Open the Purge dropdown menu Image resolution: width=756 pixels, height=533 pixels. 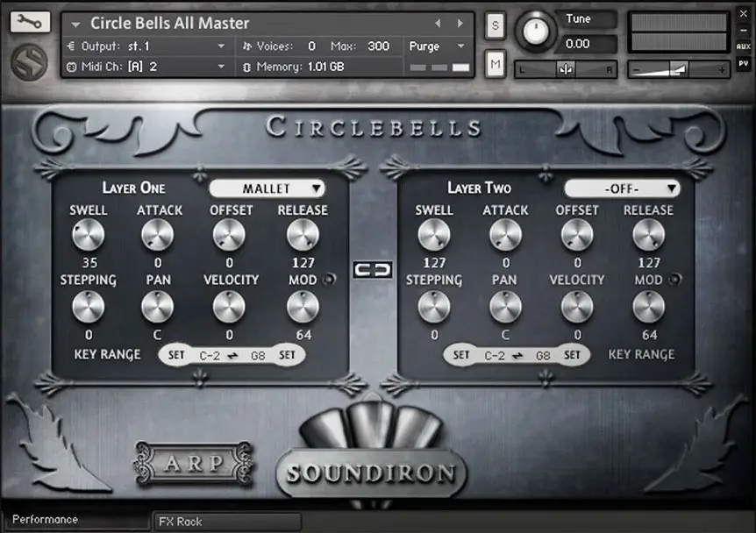coord(437,46)
